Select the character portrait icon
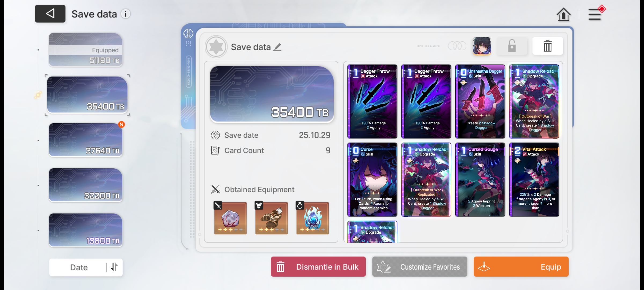 [x=482, y=46]
